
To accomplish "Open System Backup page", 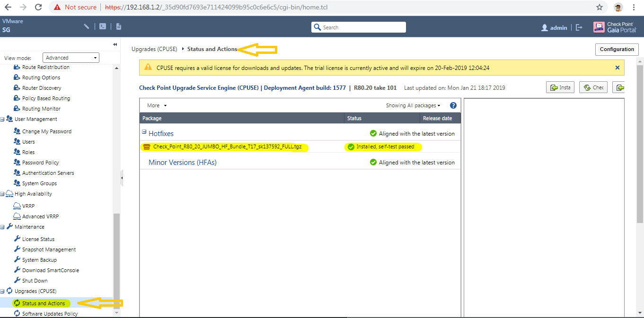I will [x=39, y=260].
